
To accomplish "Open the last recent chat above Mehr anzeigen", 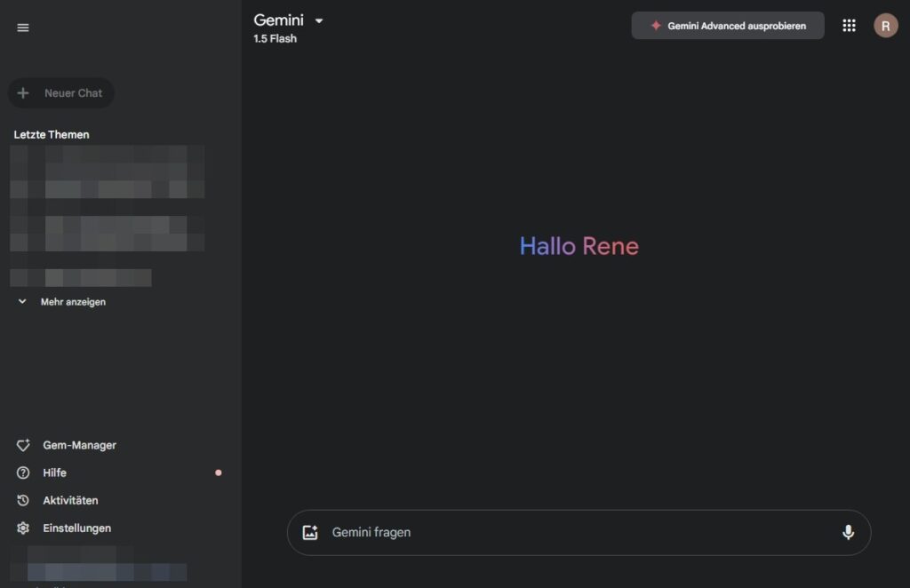I will coord(80,278).
